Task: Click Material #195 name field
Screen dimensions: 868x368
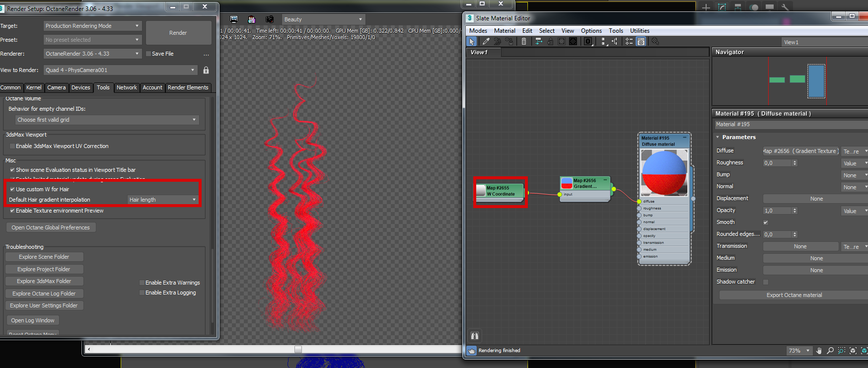Action: tap(791, 125)
